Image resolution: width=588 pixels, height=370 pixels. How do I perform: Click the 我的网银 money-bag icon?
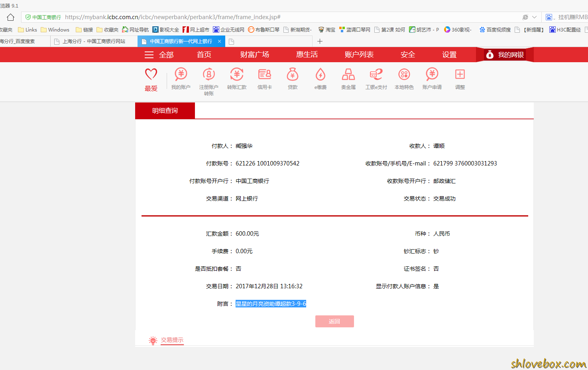pyautogui.click(x=490, y=55)
